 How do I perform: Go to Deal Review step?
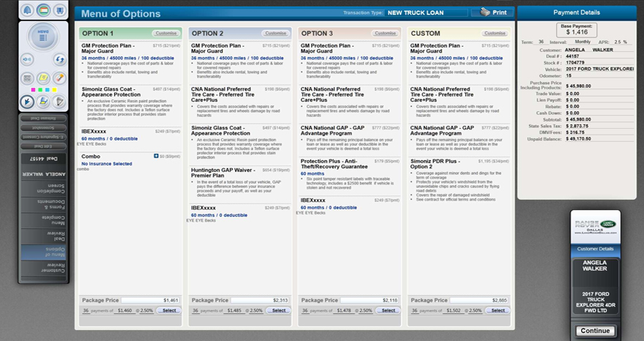point(43,236)
